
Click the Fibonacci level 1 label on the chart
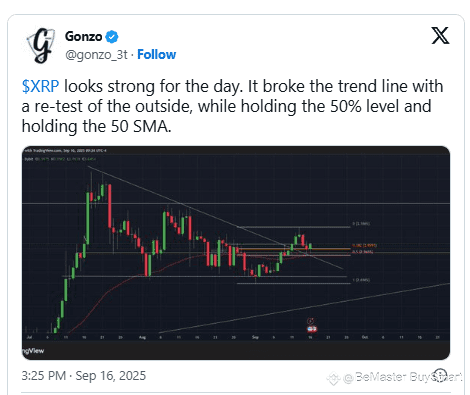click(361, 280)
